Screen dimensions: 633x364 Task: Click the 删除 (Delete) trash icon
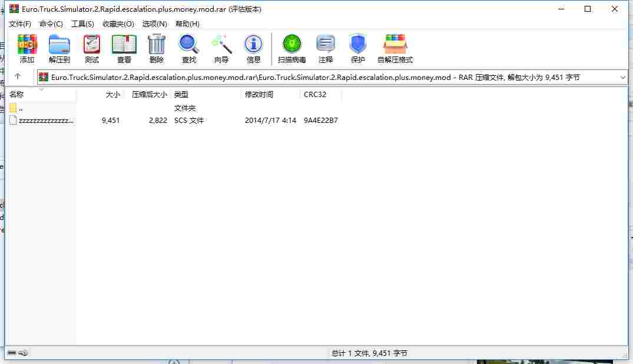pyautogui.click(x=156, y=48)
